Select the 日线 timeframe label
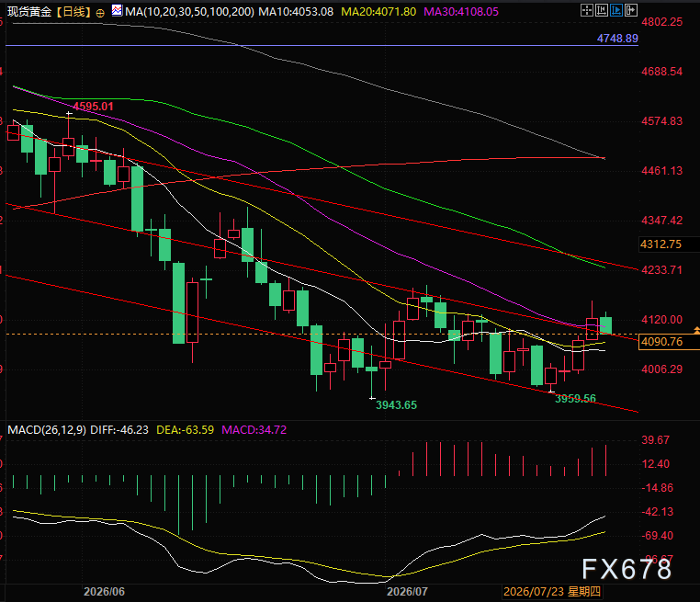Screen dimensions: 700x602 point(73,12)
